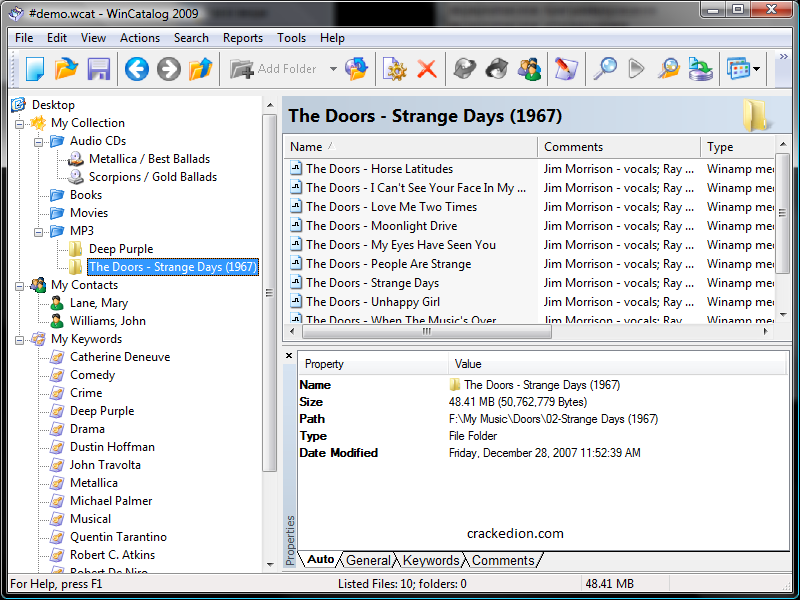Click the music file icon beside Horse Latitudes
This screenshot has width=800, height=600.
[296, 168]
